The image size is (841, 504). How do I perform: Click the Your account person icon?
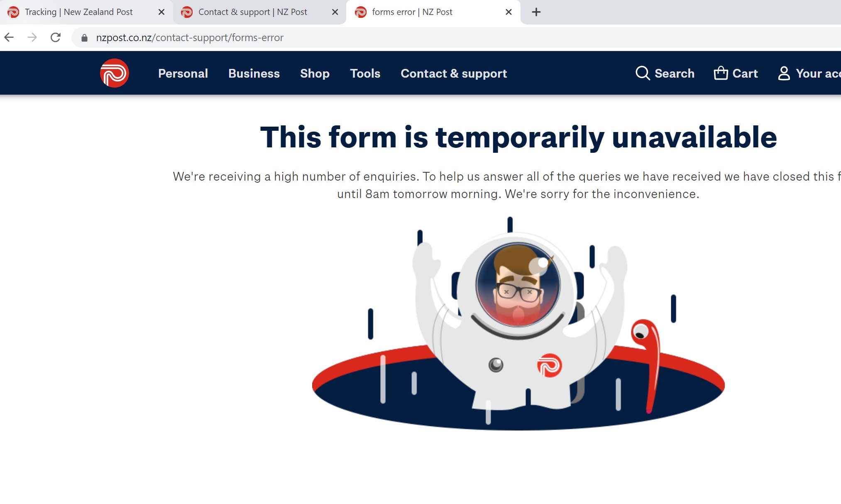[784, 73]
